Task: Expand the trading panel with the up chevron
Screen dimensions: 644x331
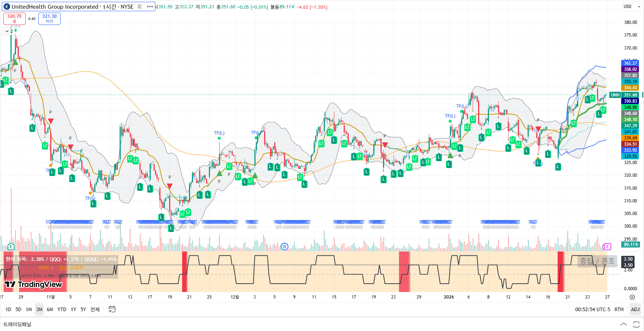Action: pos(623,324)
